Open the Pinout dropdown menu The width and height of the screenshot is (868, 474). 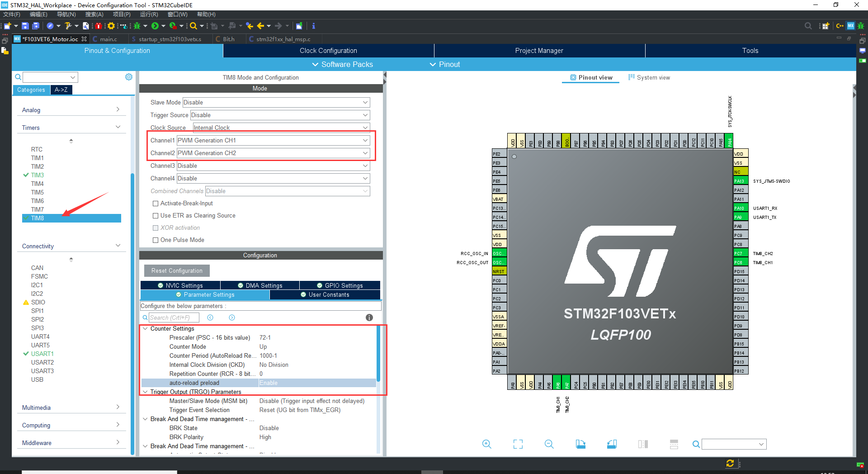(445, 65)
